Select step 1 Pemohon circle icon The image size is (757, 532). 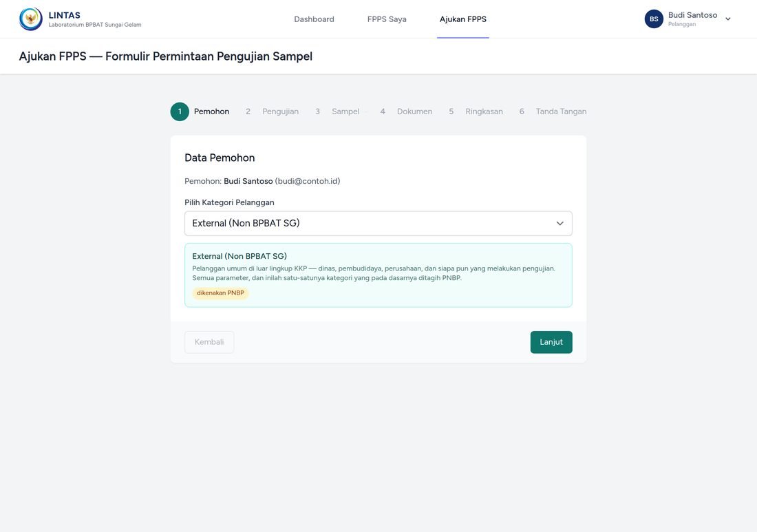click(x=180, y=111)
